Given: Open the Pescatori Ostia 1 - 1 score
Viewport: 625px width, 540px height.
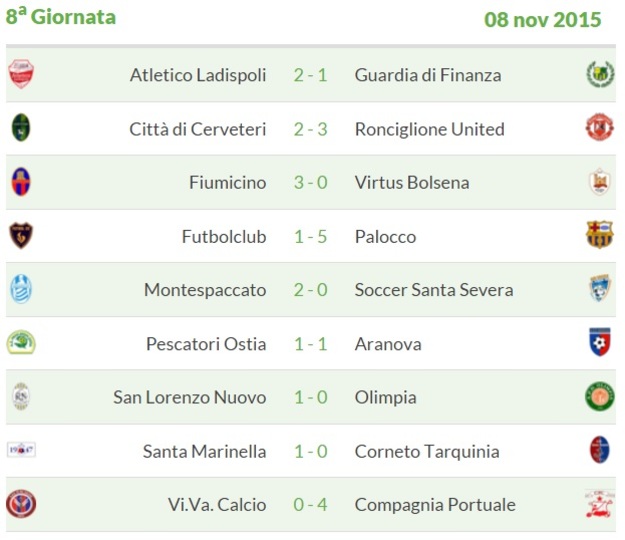Looking at the screenshot, I should click(311, 344).
